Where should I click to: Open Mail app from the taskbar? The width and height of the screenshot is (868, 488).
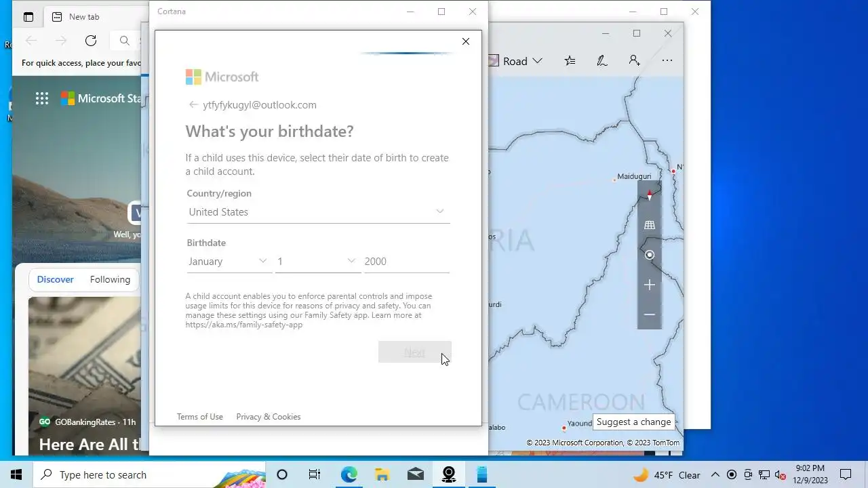click(x=416, y=474)
